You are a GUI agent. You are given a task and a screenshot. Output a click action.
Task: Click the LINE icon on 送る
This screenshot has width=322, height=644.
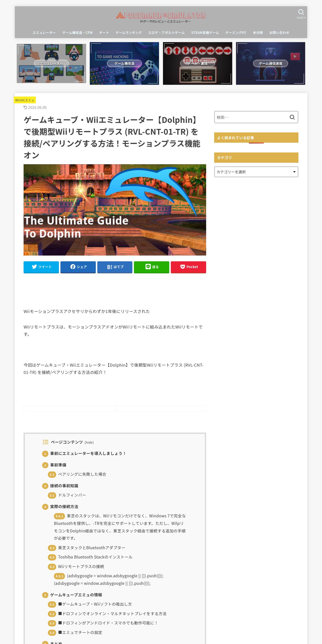pyautogui.click(x=148, y=266)
